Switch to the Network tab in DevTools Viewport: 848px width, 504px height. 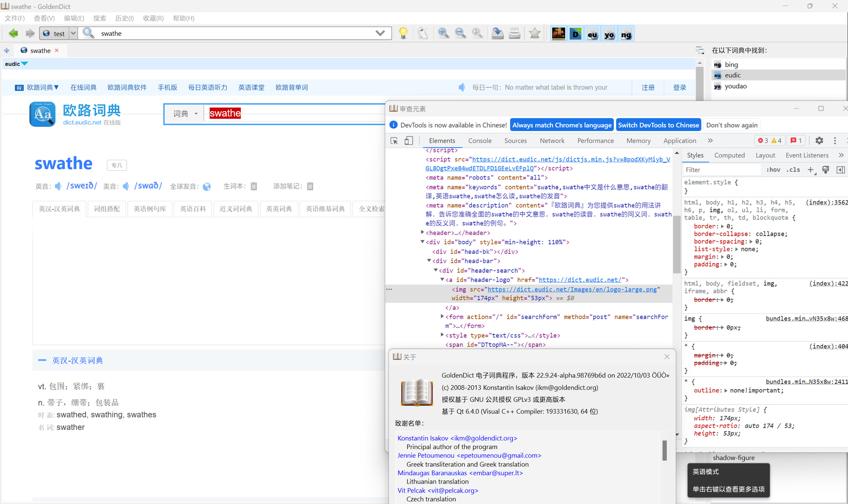552,141
